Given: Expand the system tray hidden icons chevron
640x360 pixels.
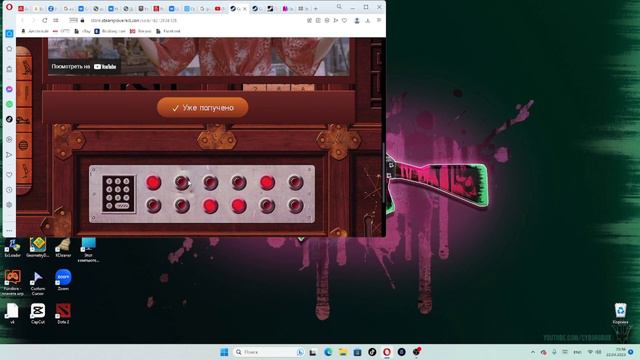Looking at the screenshot, I should tap(533, 352).
